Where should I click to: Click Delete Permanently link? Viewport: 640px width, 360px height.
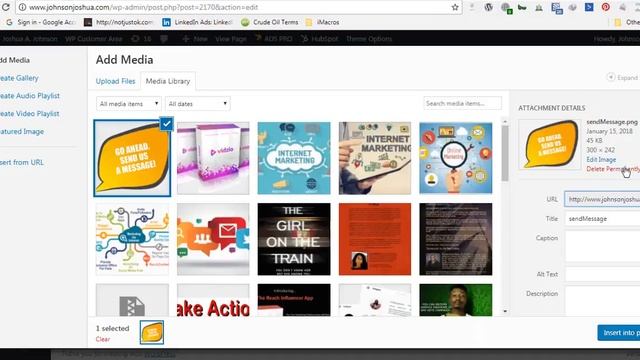click(x=613, y=169)
